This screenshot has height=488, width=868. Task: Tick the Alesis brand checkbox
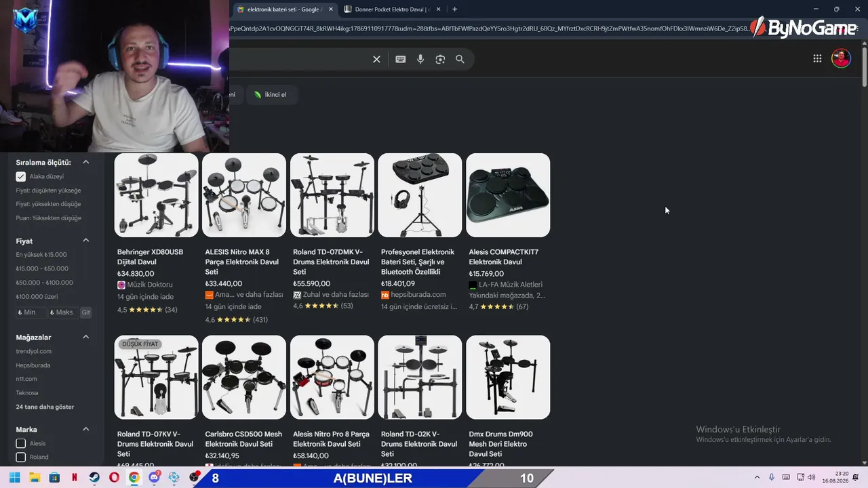point(21,443)
